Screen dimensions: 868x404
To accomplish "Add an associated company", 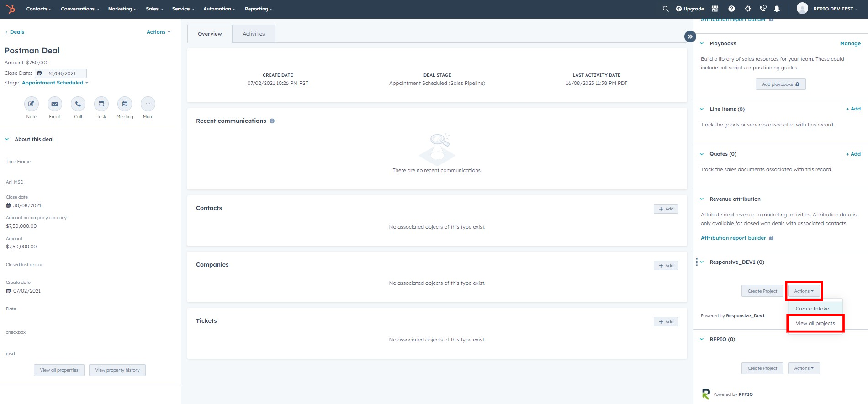I will click(666, 265).
